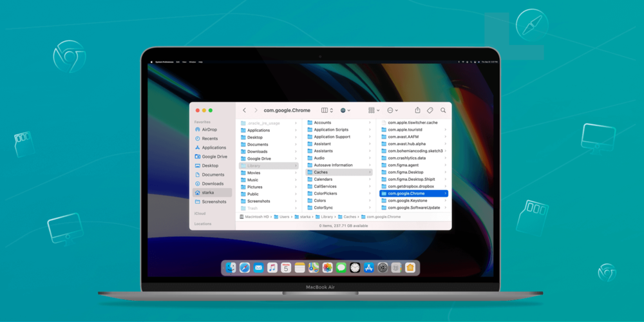Open System Preferences from the Dock
Viewport: 644px width, 322px height.
click(x=383, y=268)
